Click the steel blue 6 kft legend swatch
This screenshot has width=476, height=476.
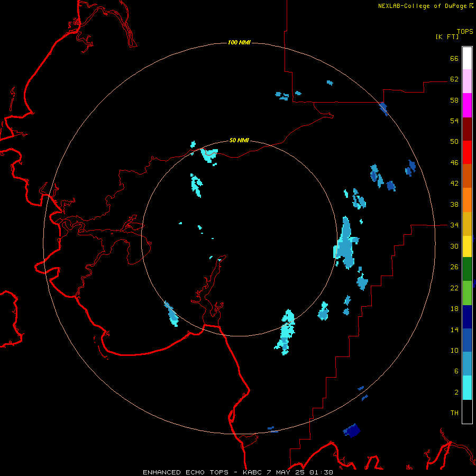(x=467, y=364)
